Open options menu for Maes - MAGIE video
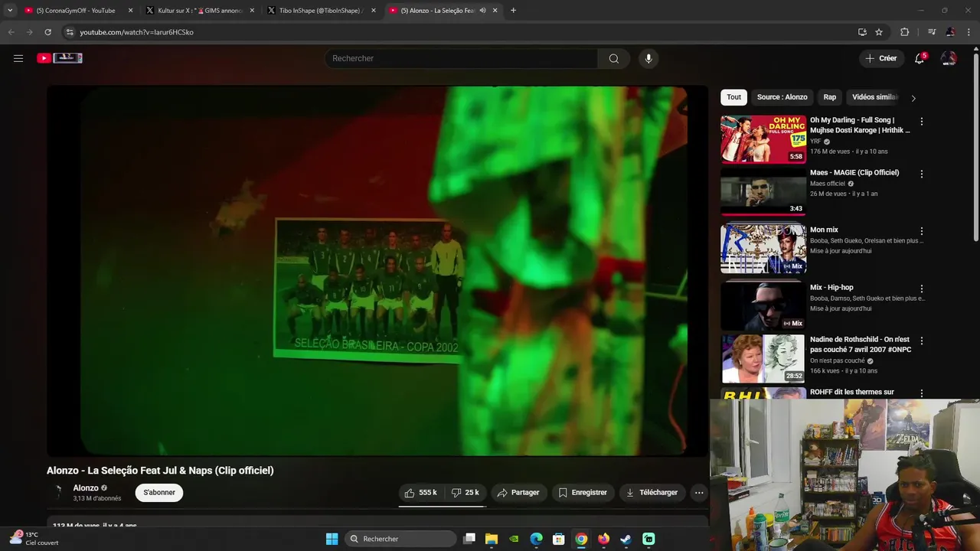This screenshot has height=551, width=980. (921, 174)
